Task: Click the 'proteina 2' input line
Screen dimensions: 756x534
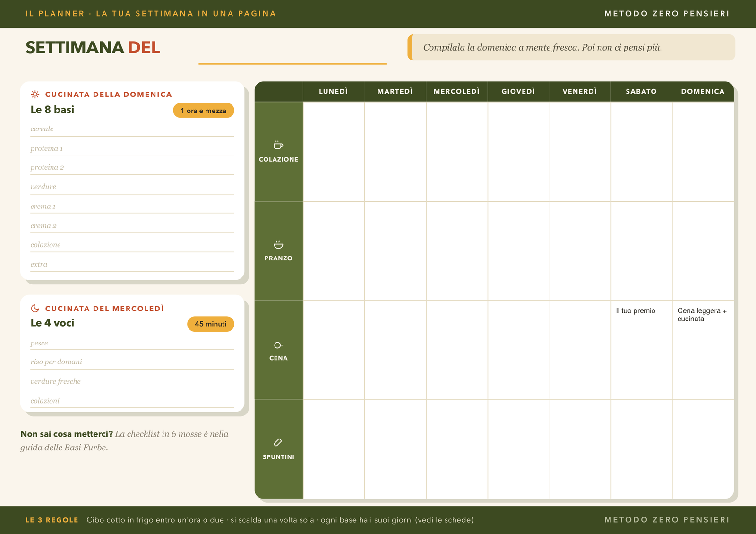Action: click(x=132, y=168)
